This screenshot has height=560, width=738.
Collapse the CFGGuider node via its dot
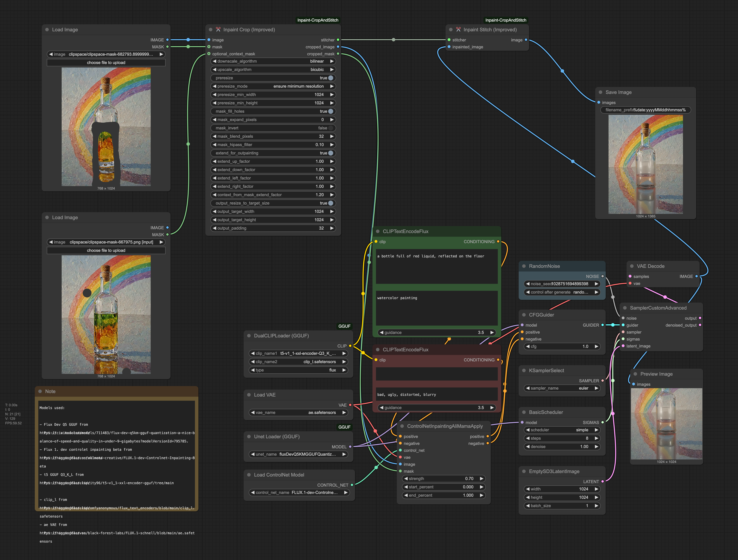(524, 315)
